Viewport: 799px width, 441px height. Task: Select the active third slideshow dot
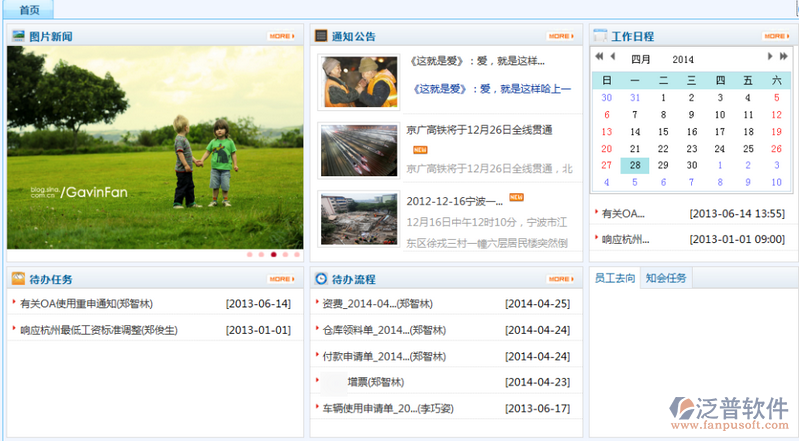pos(273,255)
